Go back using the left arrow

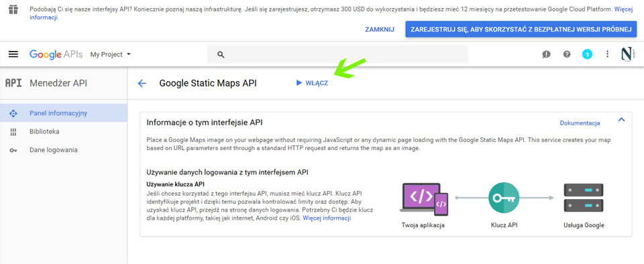tap(142, 83)
